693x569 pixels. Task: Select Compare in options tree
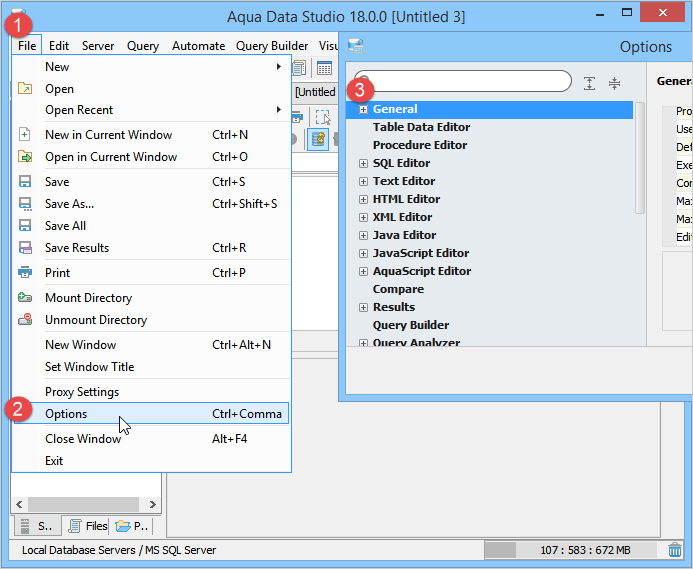398,289
